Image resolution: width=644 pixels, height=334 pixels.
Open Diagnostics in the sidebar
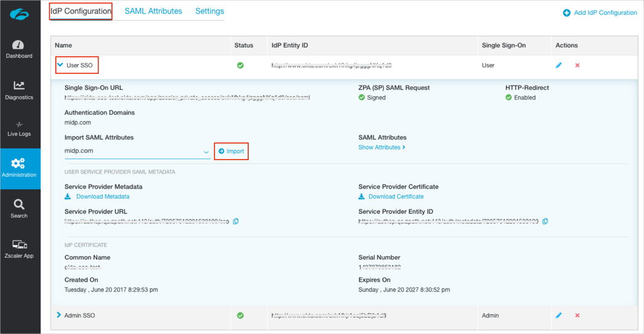[x=19, y=90]
